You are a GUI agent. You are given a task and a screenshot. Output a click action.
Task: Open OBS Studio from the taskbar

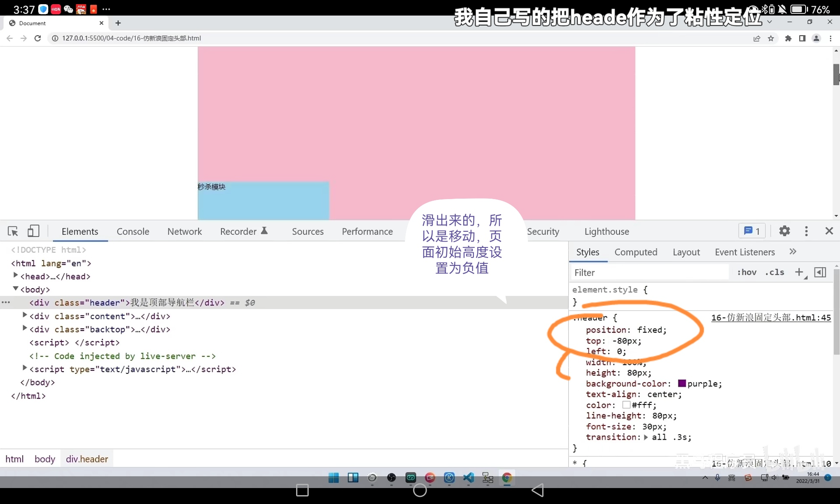click(x=392, y=478)
